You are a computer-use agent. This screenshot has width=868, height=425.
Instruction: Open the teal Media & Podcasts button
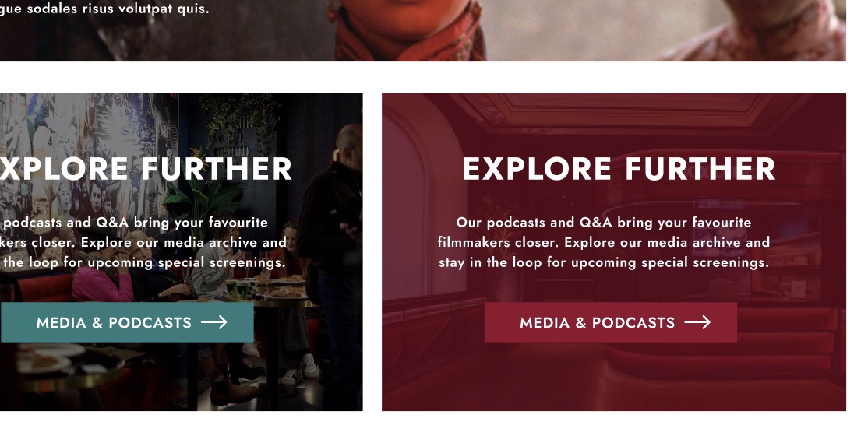[x=127, y=322]
